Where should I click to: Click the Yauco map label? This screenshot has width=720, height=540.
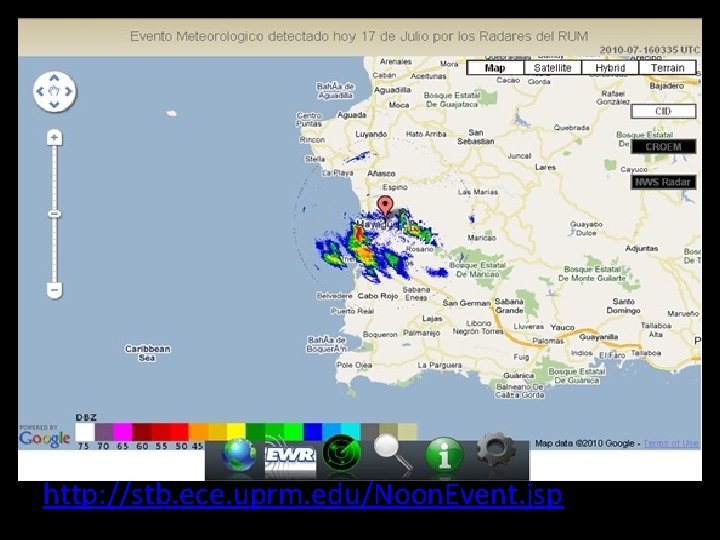pos(562,327)
